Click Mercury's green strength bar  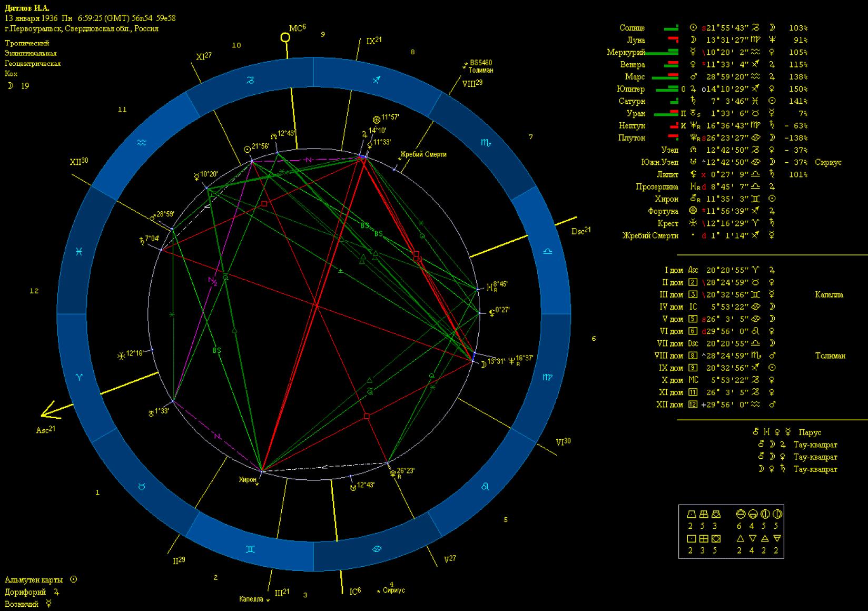[x=660, y=52]
